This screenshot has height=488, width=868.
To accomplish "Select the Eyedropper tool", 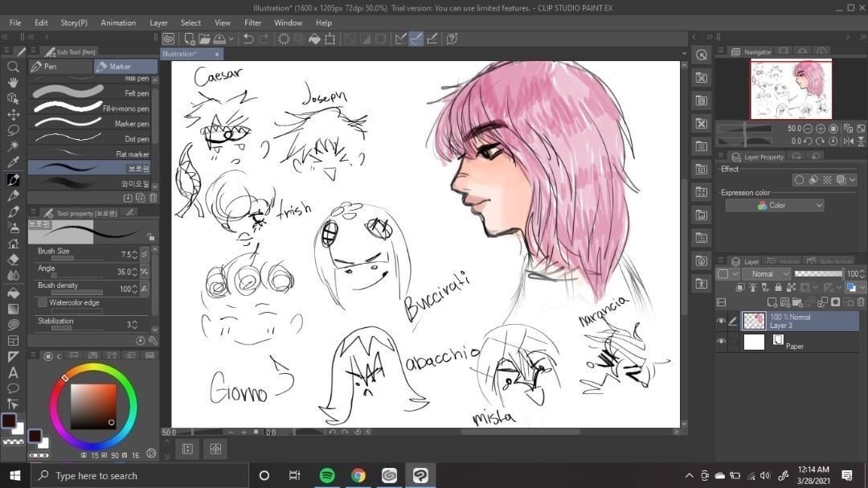I will click(x=13, y=162).
